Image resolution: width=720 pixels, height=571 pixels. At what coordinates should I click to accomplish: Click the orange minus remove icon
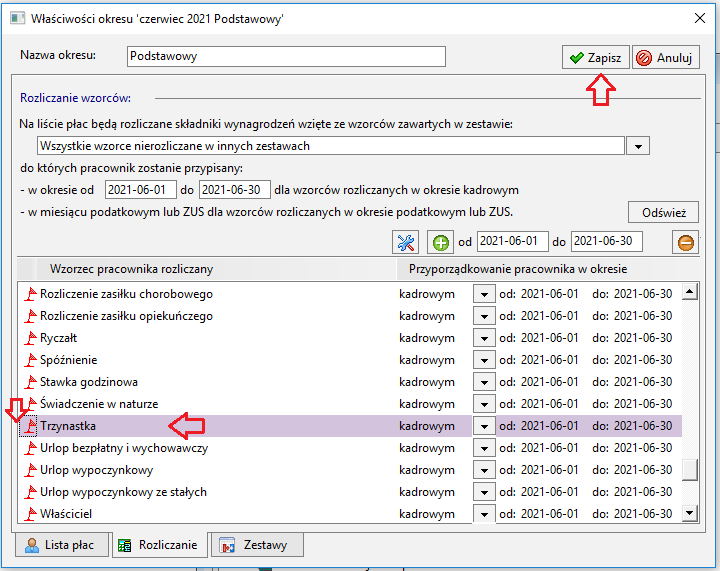[x=686, y=242]
